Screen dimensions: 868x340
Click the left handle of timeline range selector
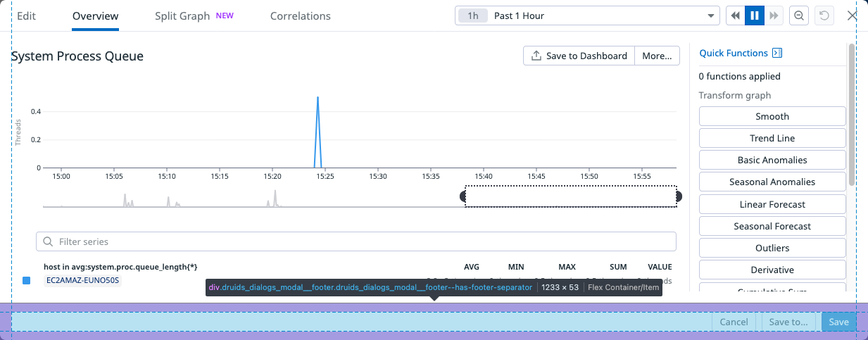464,196
